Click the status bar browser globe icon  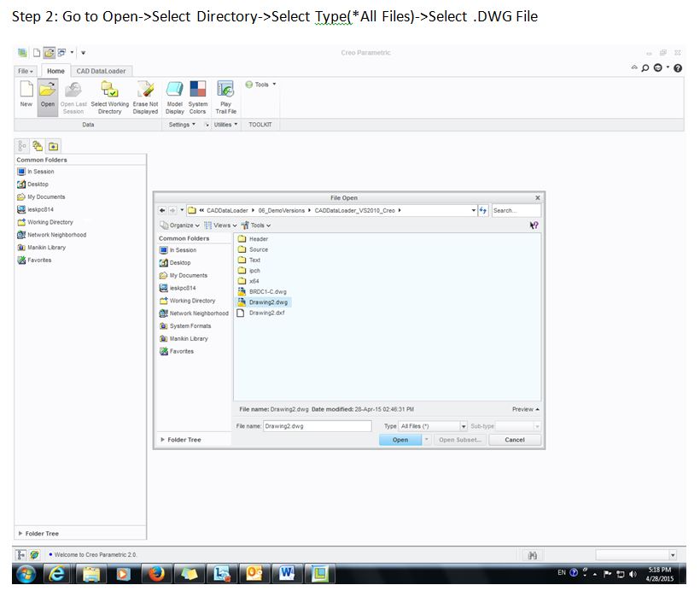pos(34,555)
